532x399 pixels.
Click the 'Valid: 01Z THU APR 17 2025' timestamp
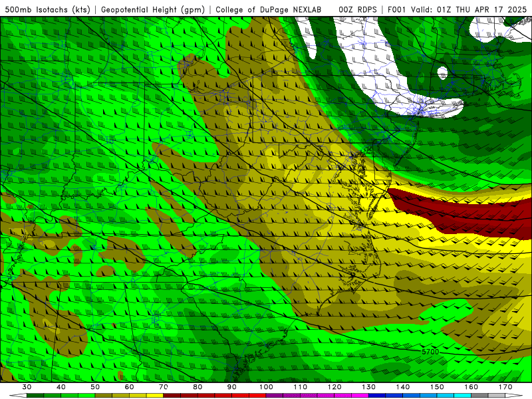coord(469,9)
